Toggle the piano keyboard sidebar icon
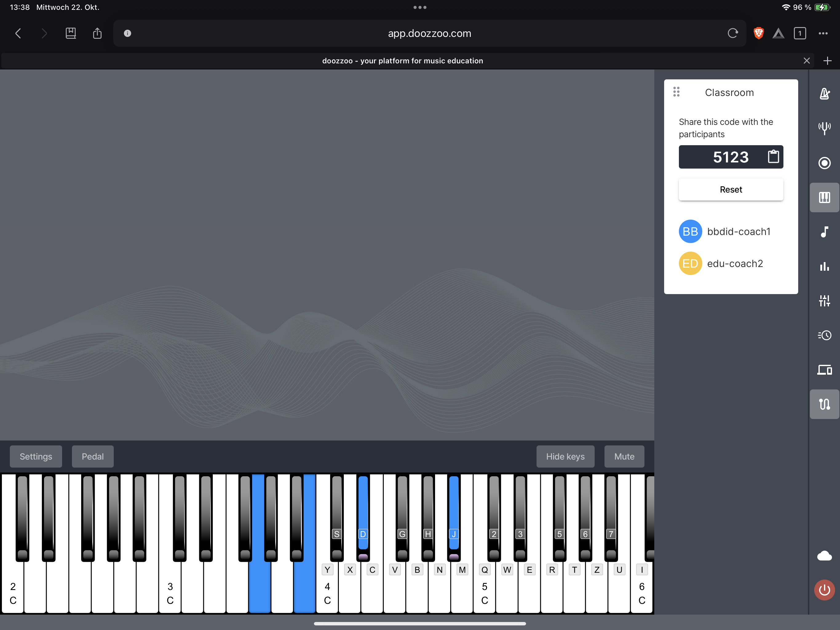Image resolution: width=840 pixels, height=630 pixels. 824,197
